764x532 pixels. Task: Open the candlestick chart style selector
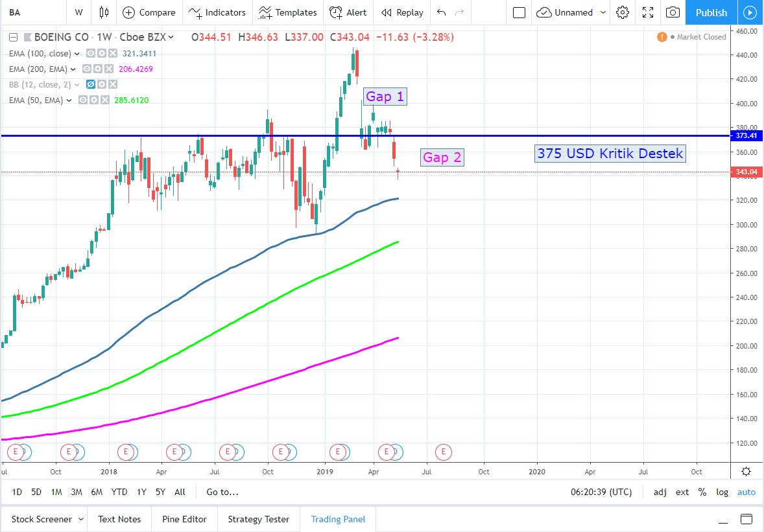(x=104, y=13)
